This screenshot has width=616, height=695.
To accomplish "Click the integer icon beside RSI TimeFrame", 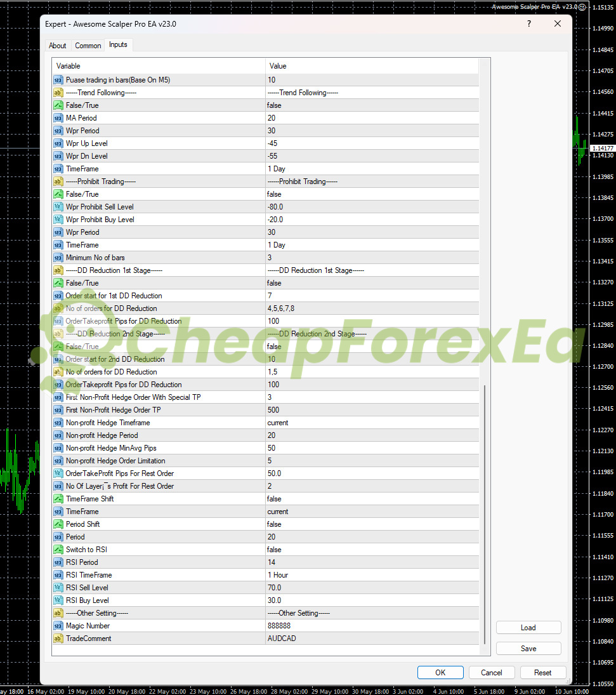I will tap(58, 575).
